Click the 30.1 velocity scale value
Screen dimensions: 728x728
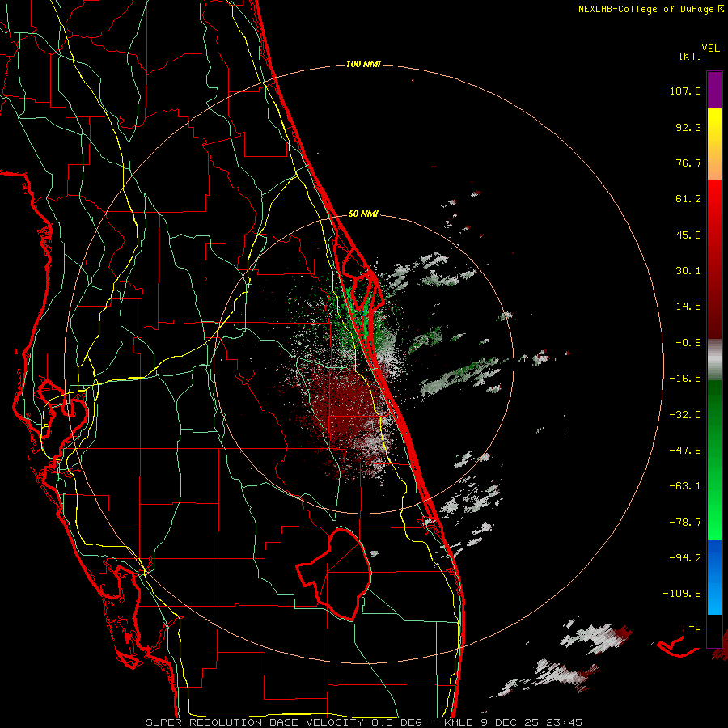pos(688,271)
